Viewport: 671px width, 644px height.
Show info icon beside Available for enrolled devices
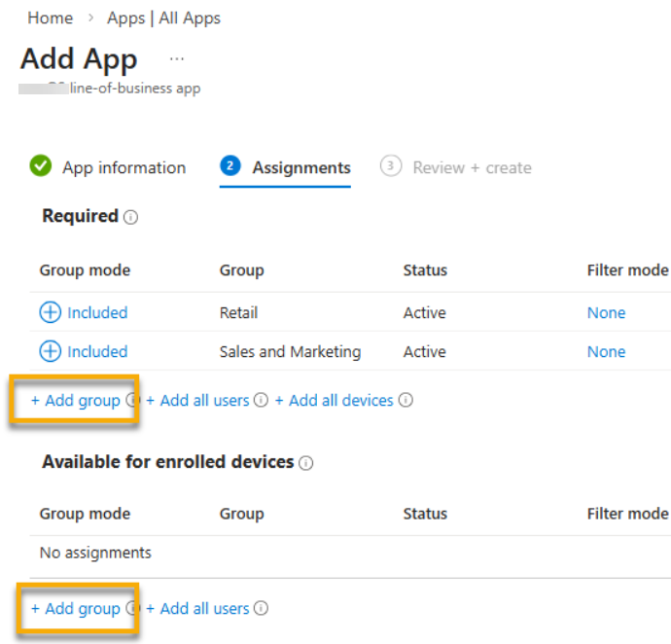[305, 463]
